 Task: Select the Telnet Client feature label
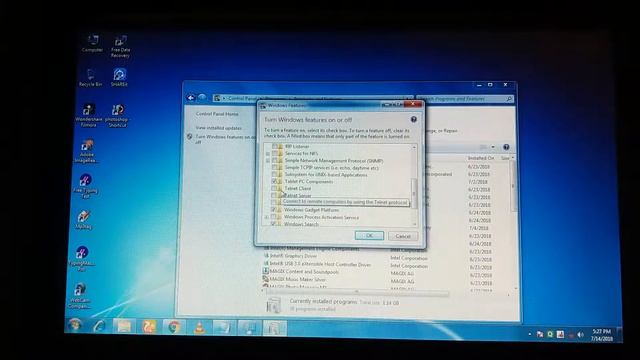click(298, 189)
